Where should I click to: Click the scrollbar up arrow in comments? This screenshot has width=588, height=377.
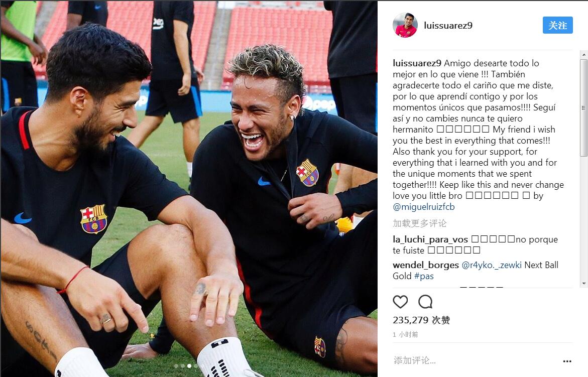[583, 55]
